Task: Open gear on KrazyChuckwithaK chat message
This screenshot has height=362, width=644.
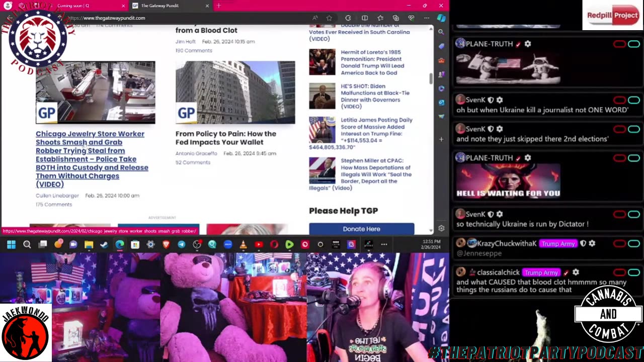Action: click(x=592, y=243)
